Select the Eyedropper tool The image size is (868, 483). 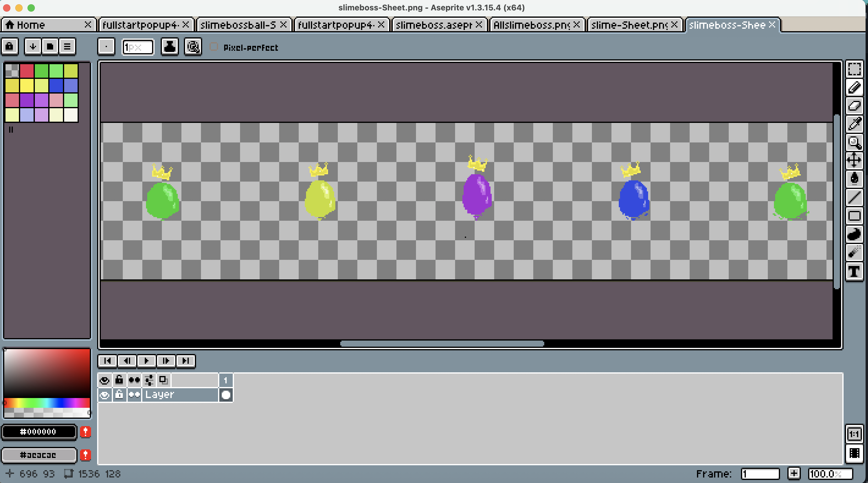tap(854, 124)
